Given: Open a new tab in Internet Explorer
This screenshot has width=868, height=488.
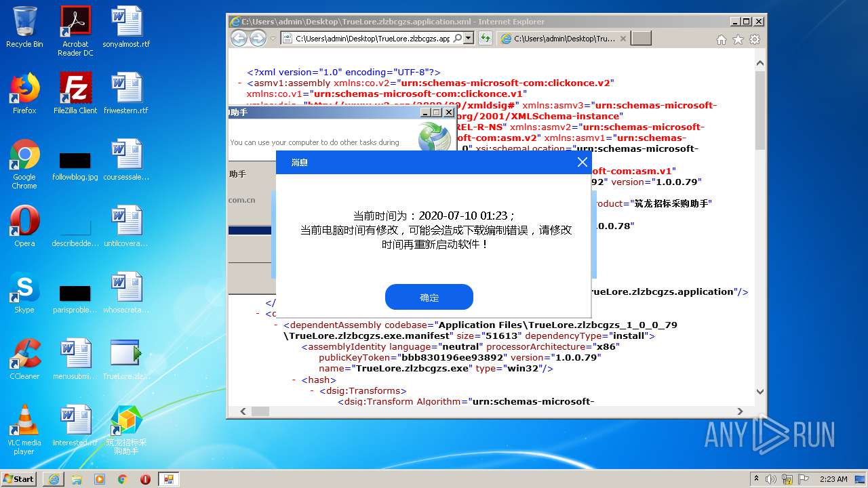Looking at the screenshot, I should 641,39.
